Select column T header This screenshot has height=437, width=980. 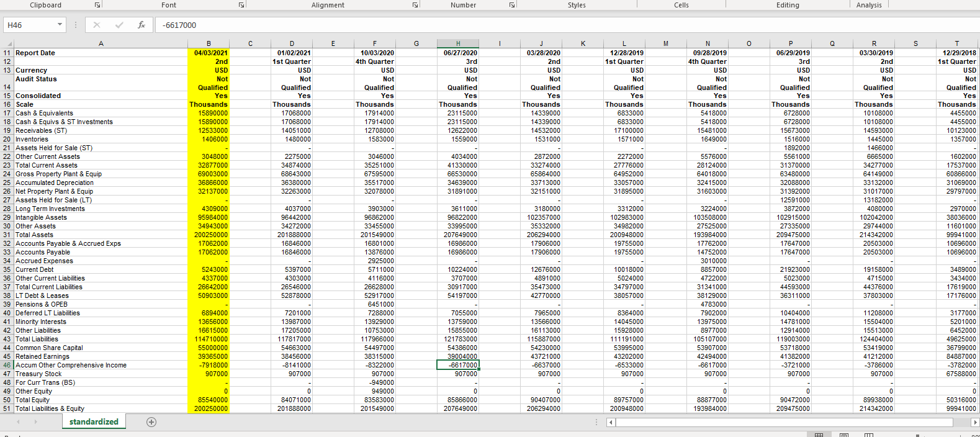tap(957, 43)
